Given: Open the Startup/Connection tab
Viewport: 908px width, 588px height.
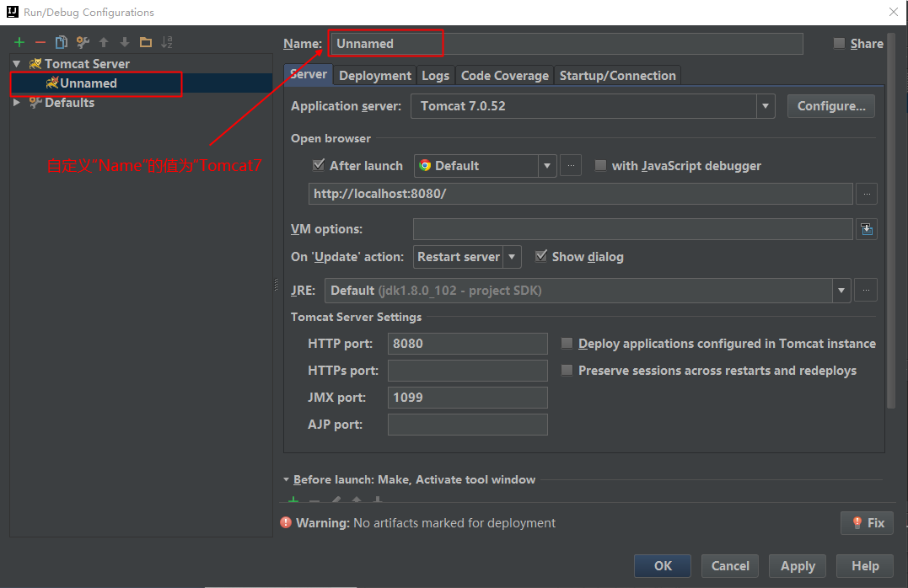Looking at the screenshot, I should (x=618, y=76).
